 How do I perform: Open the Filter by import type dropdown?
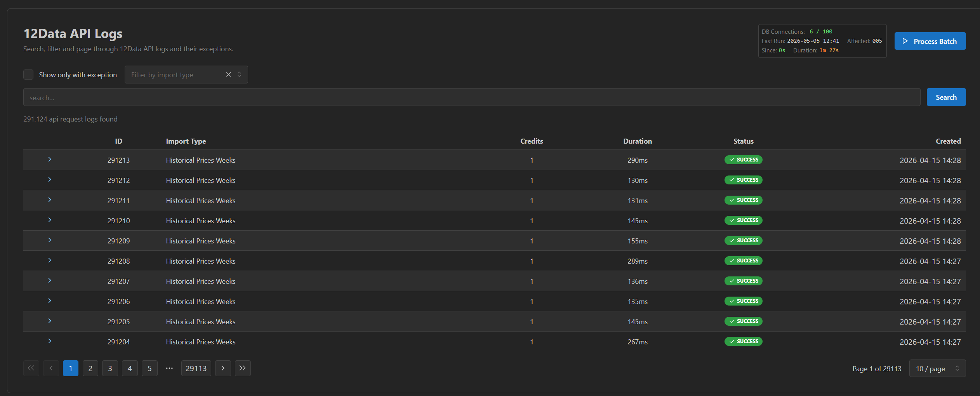(186, 75)
